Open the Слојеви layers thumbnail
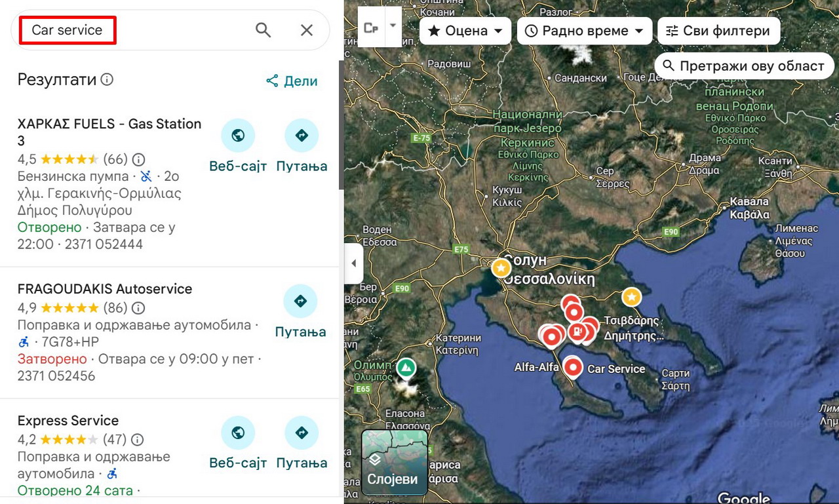Viewport: 839px width, 504px height. click(394, 462)
